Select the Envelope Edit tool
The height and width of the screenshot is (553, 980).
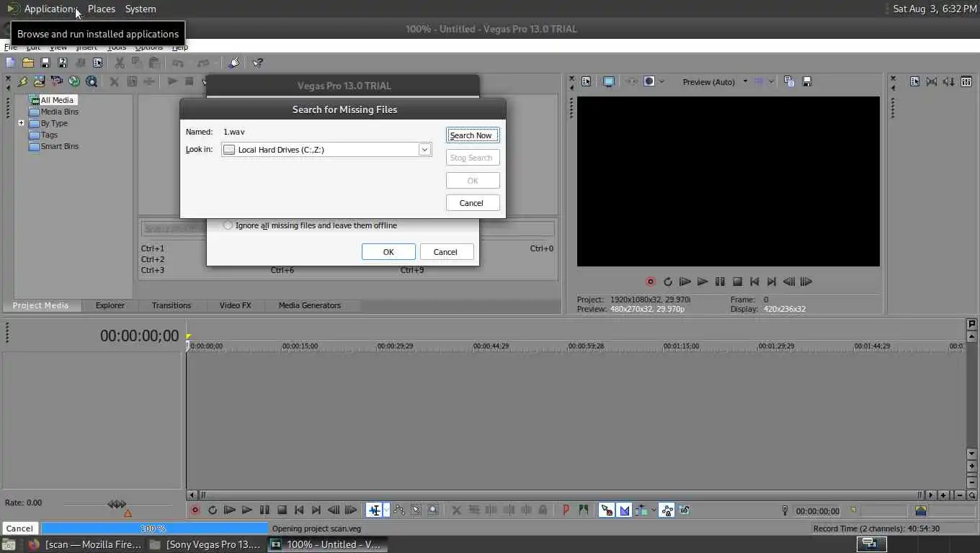click(x=398, y=510)
